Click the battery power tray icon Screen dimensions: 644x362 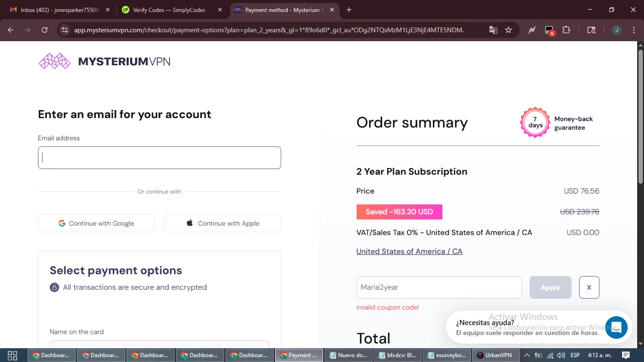click(x=538, y=356)
